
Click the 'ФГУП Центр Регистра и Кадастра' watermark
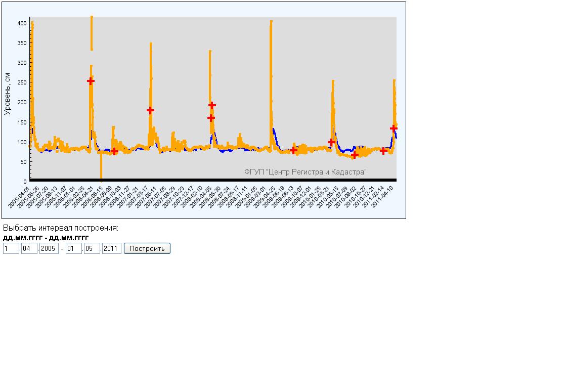[x=305, y=172]
